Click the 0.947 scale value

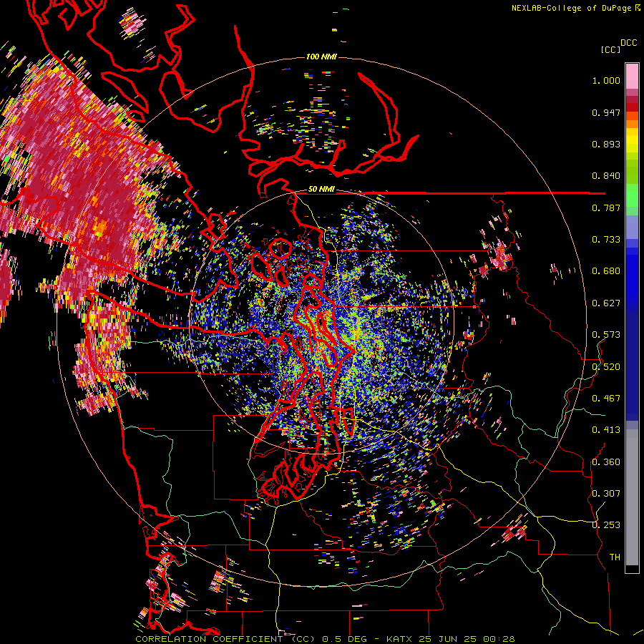[606, 112]
